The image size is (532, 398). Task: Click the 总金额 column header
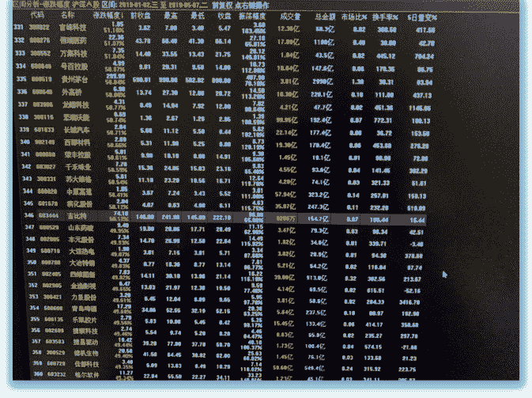pyautogui.click(x=325, y=17)
